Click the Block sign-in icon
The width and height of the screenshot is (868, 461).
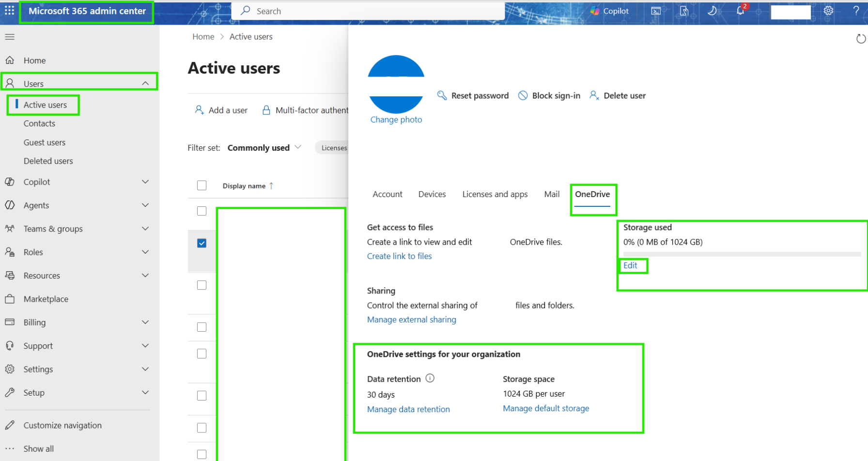523,95
